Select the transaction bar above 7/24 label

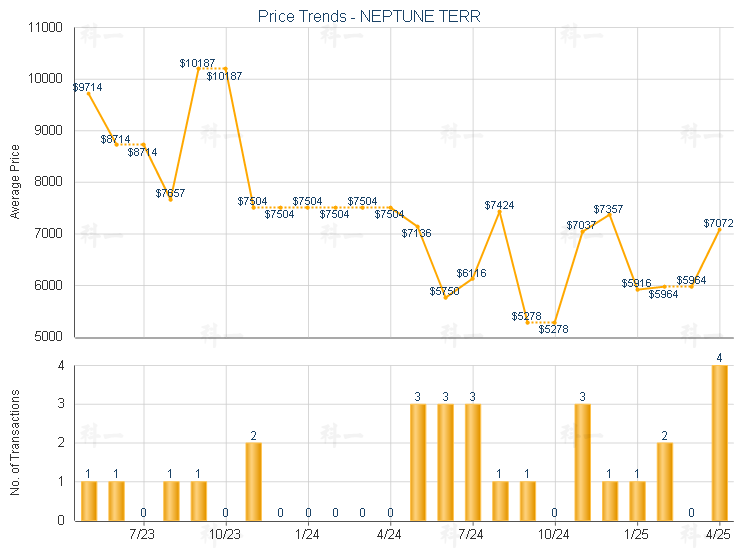pos(473,462)
